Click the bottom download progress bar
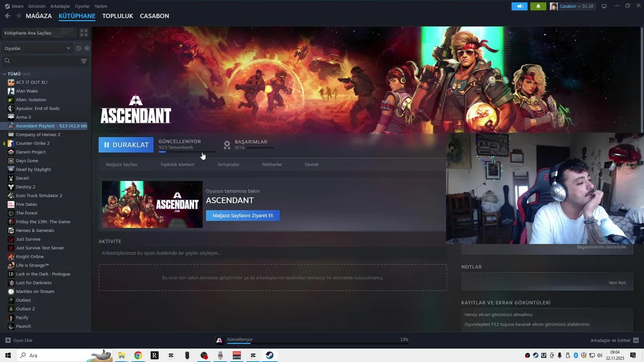The width and height of the screenshot is (644, 362). (317, 344)
